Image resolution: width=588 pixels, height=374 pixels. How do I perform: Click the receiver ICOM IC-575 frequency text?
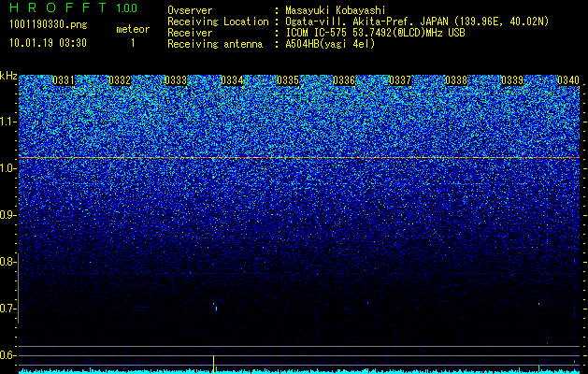(x=375, y=33)
